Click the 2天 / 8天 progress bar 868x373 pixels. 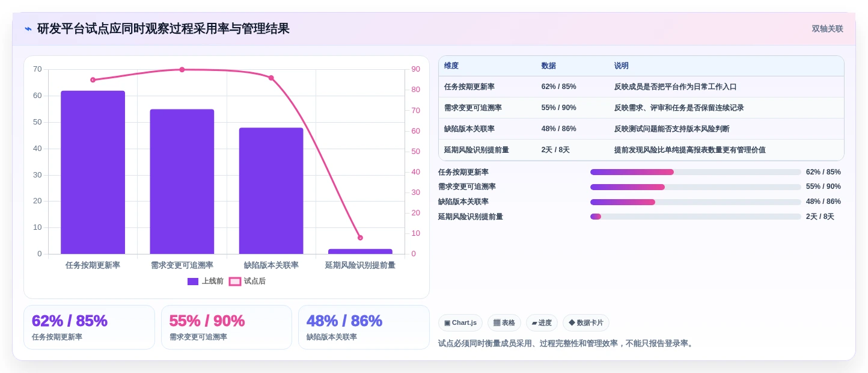pyautogui.click(x=695, y=217)
